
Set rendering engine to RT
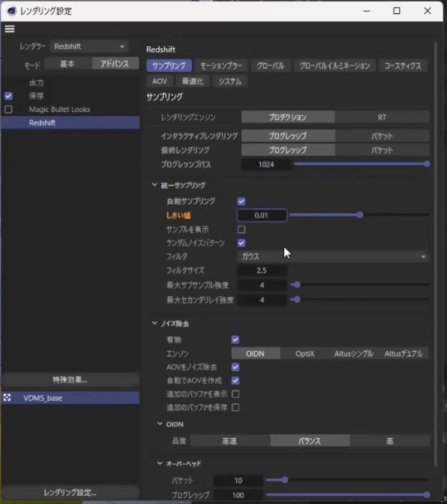[382, 117]
